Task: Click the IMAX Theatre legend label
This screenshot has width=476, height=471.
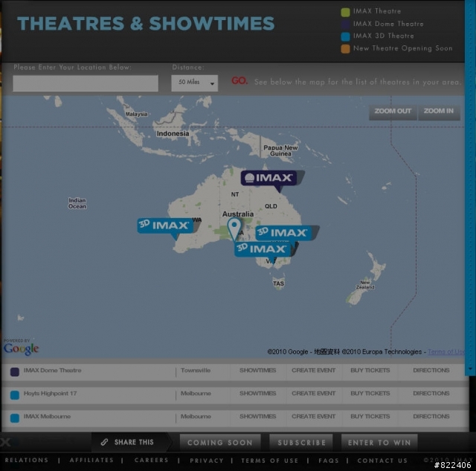Action: (377, 11)
